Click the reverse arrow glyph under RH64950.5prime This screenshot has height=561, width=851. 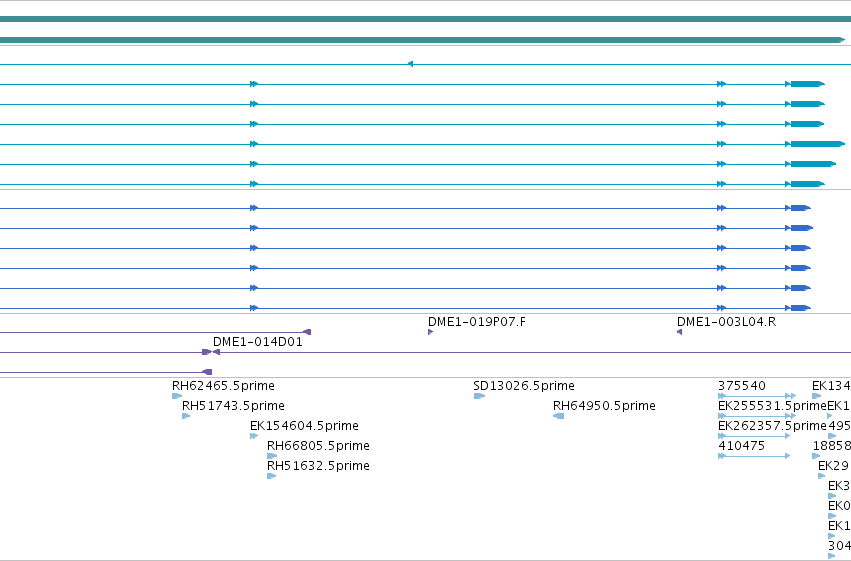coord(558,416)
